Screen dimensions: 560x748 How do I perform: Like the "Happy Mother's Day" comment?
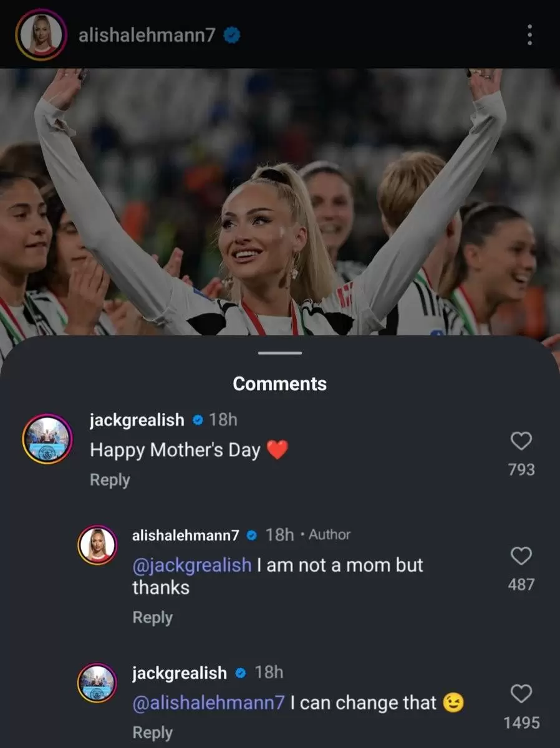coord(521,441)
